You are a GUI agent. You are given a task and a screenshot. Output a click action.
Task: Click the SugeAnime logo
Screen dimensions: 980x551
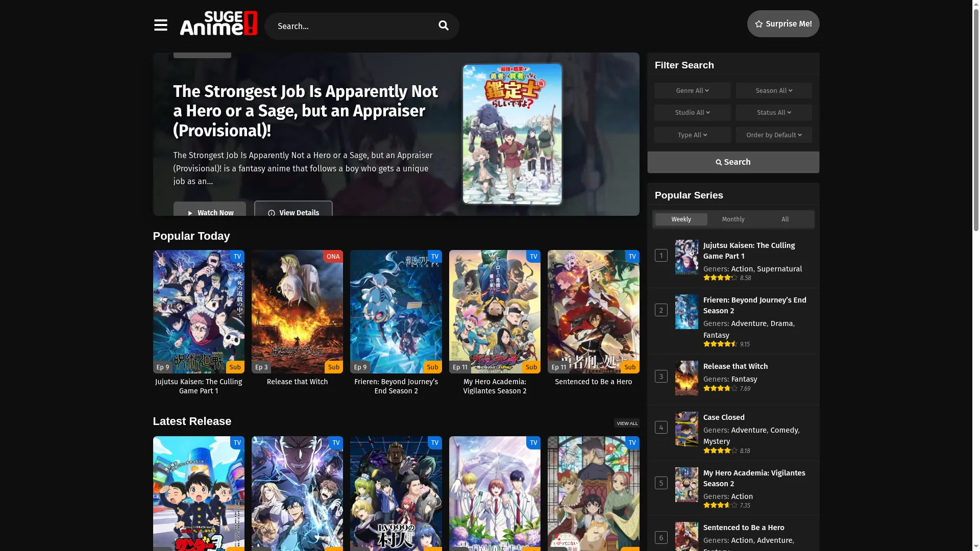[218, 23]
